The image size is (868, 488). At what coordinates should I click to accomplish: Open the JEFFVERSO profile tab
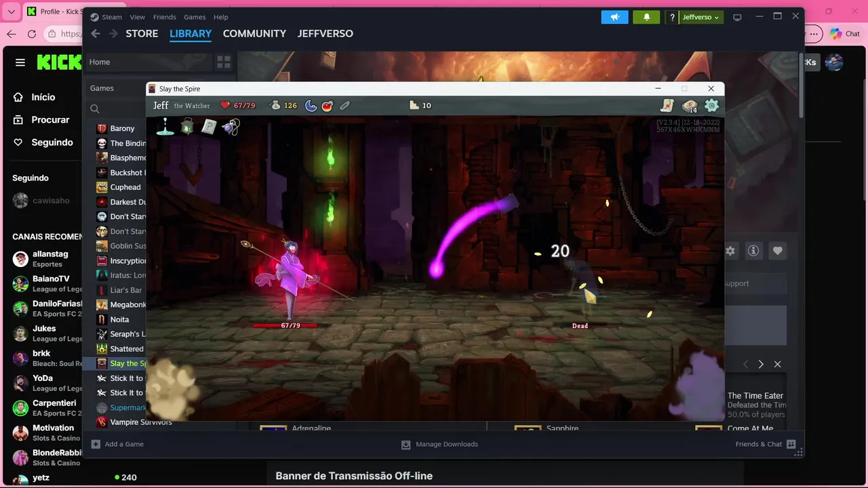tap(325, 33)
